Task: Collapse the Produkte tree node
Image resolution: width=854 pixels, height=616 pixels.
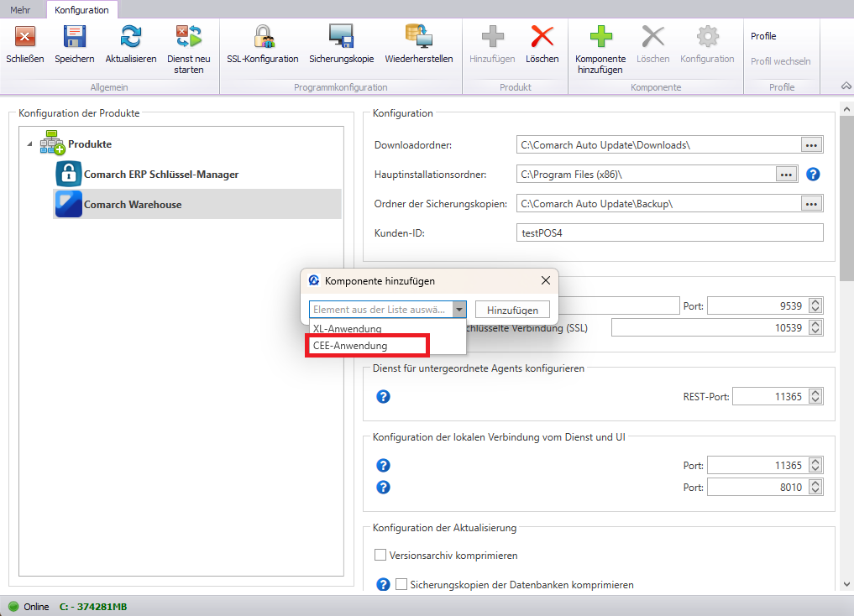Action: pyautogui.click(x=29, y=144)
